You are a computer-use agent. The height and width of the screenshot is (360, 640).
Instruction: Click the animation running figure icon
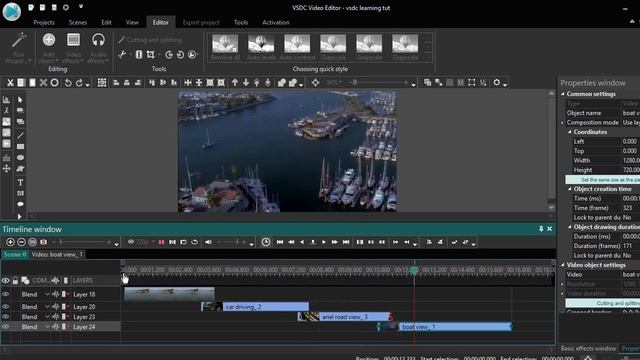coord(6,111)
